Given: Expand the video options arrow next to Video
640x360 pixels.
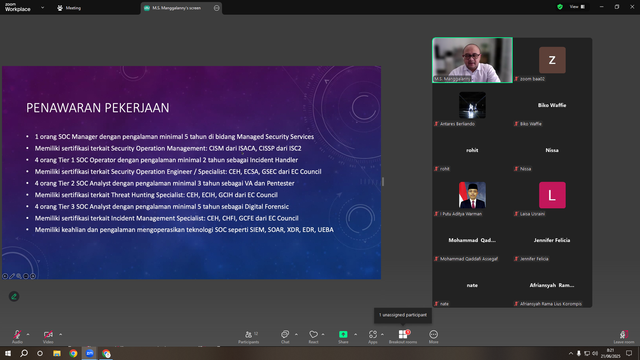Looking at the screenshot, I should click(x=60, y=334).
